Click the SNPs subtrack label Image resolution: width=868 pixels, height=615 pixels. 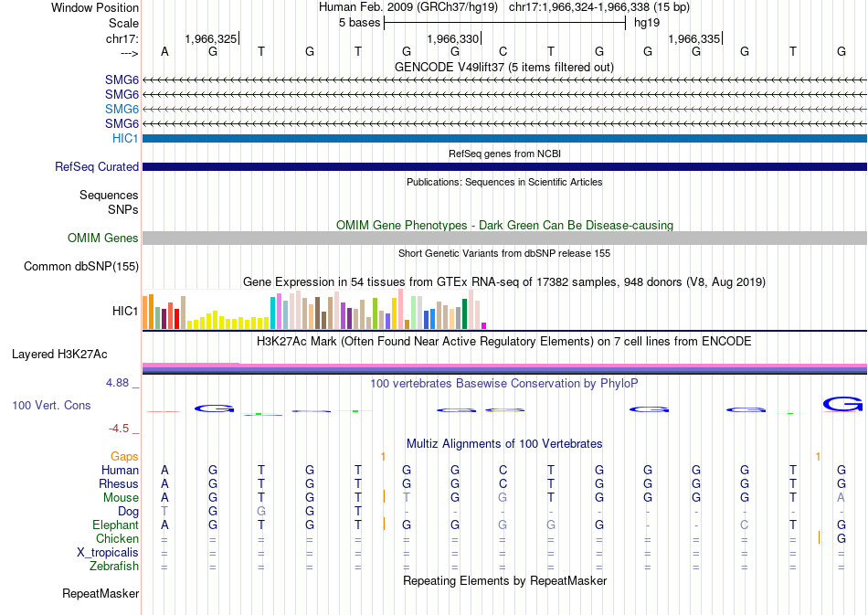pyautogui.click(x=123, y=209)
